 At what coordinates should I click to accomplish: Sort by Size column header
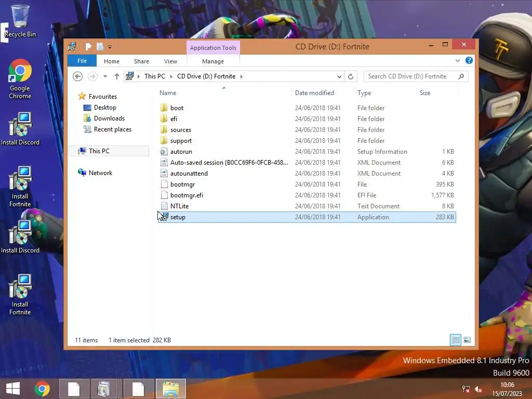tap(425, 93)
